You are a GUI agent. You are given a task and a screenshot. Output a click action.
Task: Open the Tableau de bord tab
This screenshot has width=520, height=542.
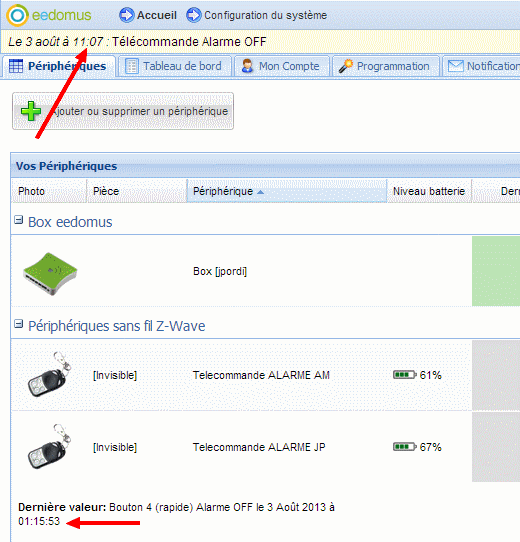pyautogui.click(x=175, y=66)
